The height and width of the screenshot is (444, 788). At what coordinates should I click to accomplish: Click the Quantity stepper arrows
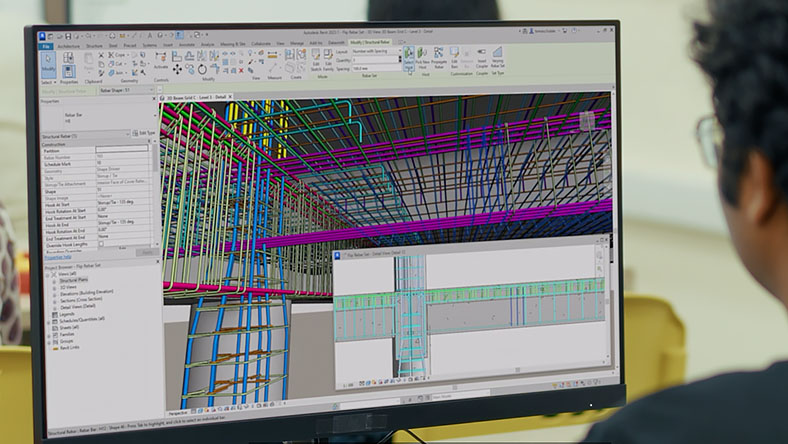pos(400,59)
